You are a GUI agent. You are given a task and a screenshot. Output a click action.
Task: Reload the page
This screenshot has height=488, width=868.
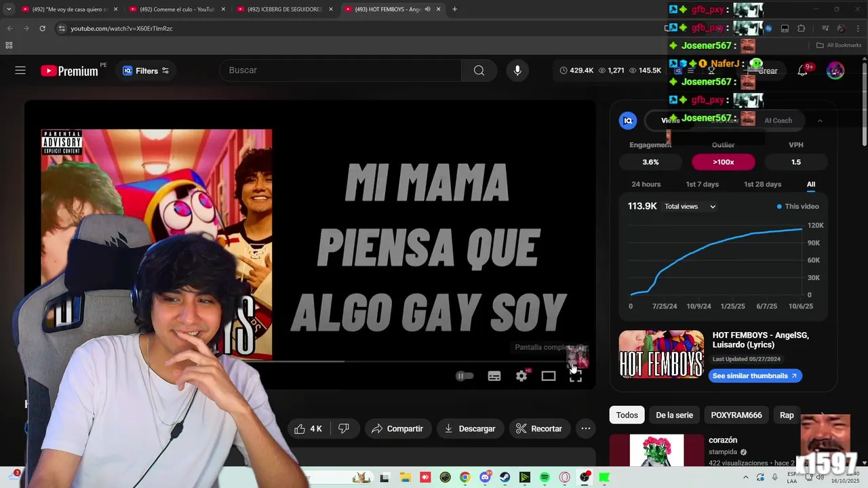click(x=42, y=28)
